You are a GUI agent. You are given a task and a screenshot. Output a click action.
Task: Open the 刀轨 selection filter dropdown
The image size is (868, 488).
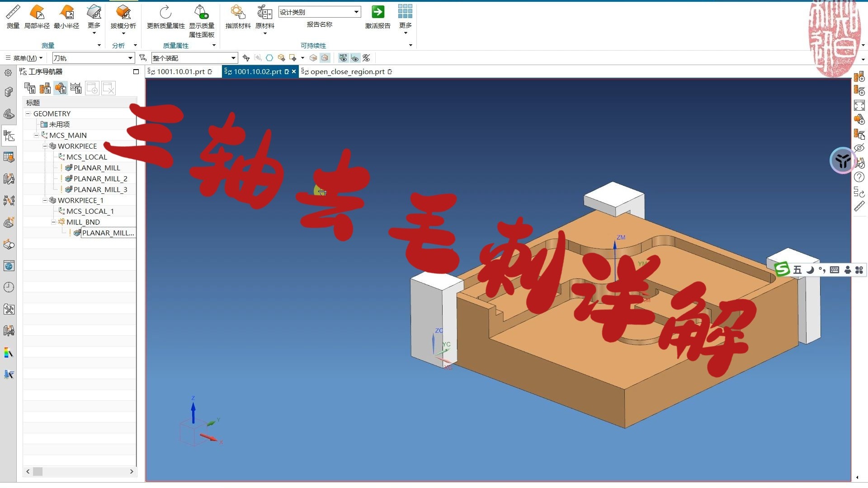(x=130, y=58)
